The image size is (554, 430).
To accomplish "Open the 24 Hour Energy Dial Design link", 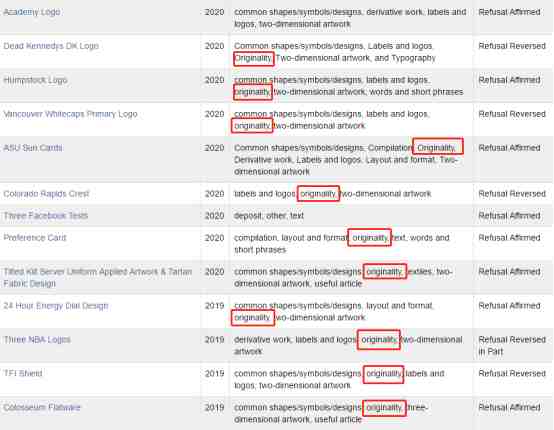I will 56,306.
